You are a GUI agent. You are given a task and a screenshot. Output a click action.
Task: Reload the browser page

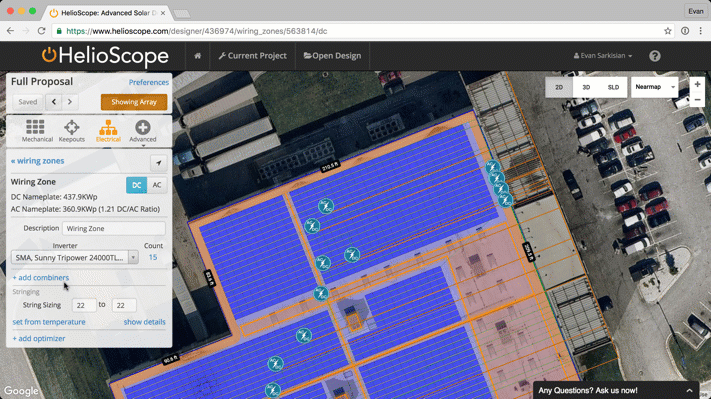tap(41, 31)
